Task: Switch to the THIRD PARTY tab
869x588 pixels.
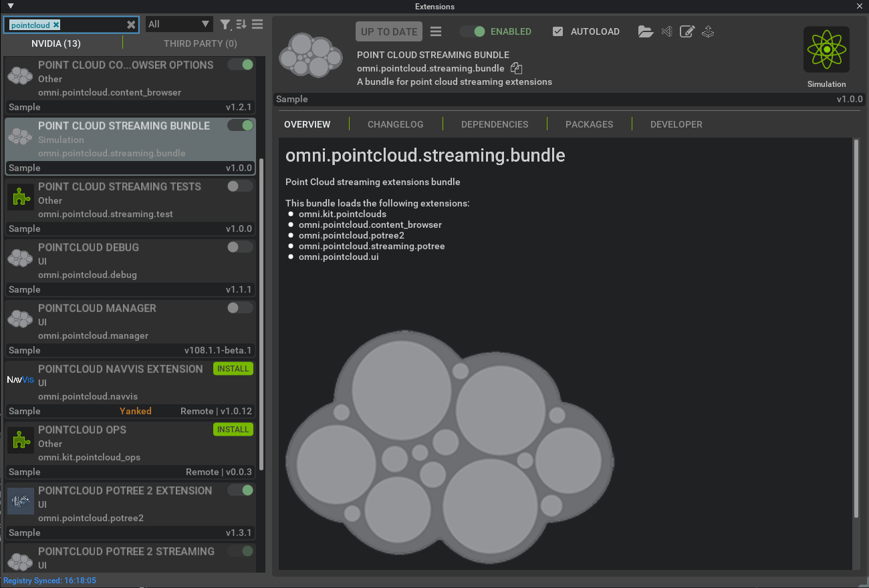Action: 200,43
